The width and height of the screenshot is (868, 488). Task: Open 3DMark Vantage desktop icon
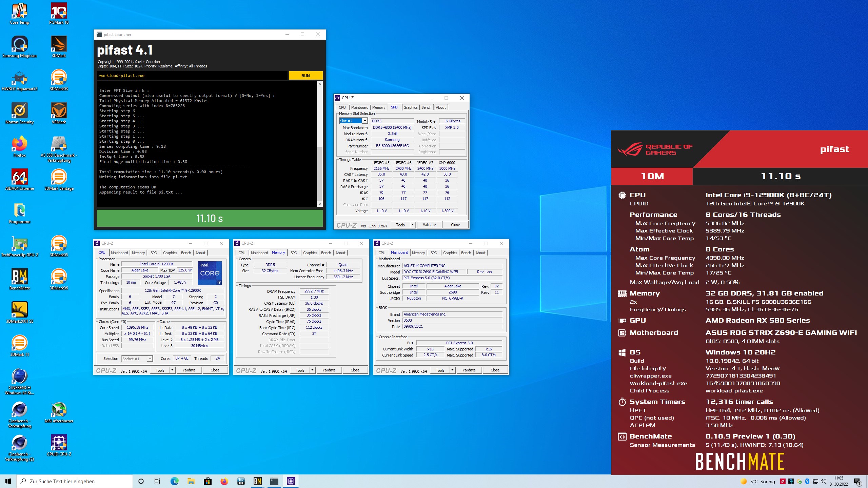point(59,180)
